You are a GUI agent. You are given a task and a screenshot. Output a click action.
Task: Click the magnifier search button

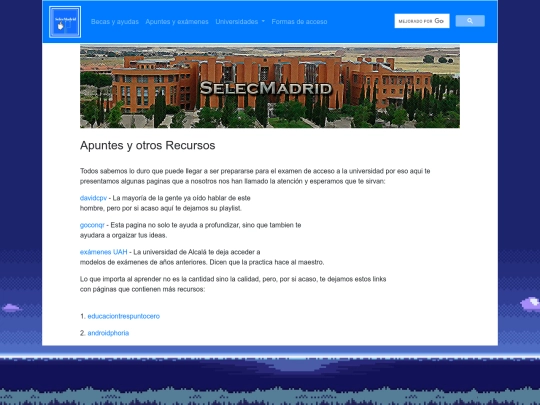pyautogui.click(x=470, y=21)
